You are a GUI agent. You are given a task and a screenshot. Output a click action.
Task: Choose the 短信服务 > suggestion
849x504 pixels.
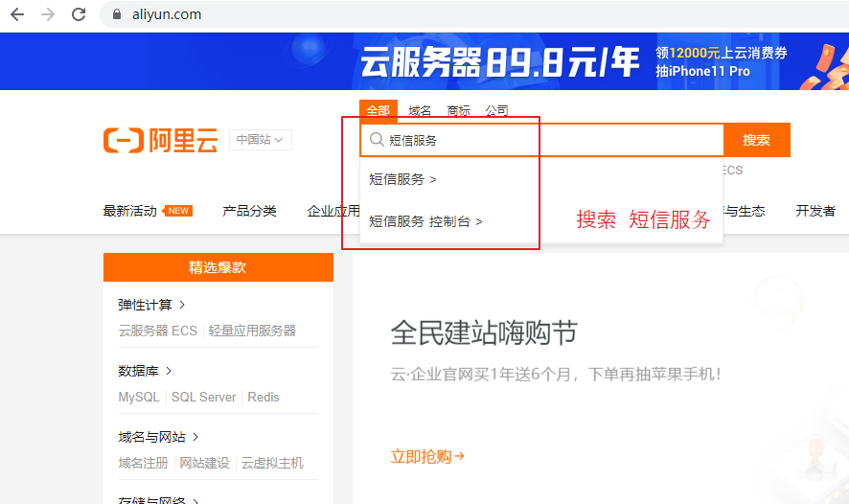402,179
